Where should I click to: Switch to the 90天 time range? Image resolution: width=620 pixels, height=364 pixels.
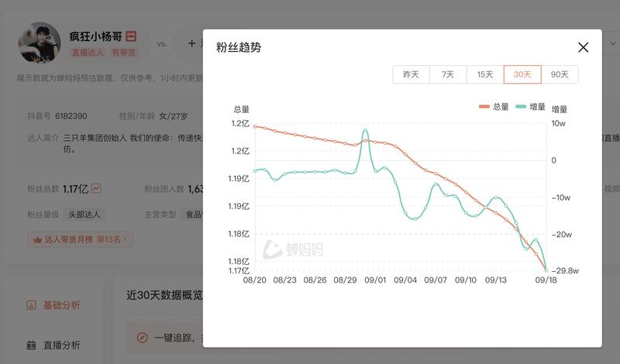(560, 74)
